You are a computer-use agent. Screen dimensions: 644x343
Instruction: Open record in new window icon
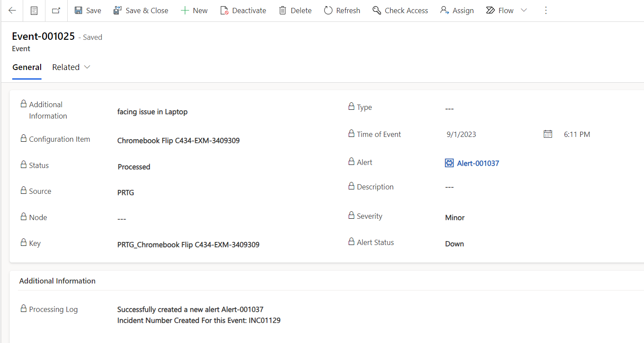click(56, 10)
